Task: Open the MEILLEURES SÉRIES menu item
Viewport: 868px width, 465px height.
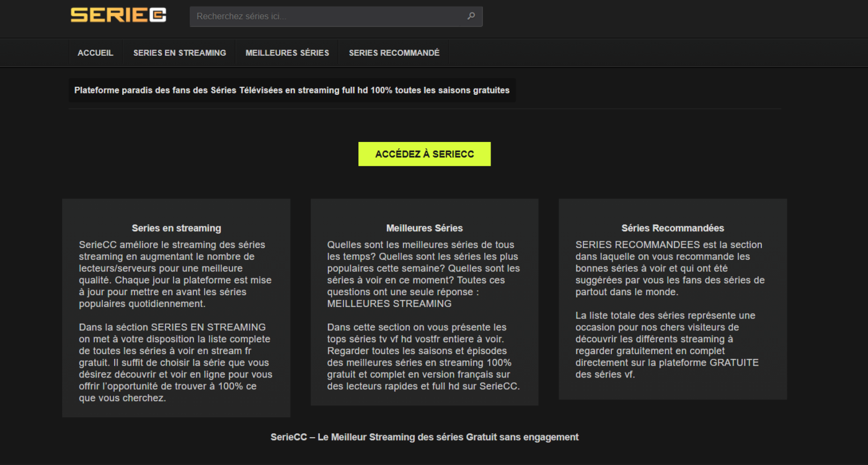Action: point(287,53)
